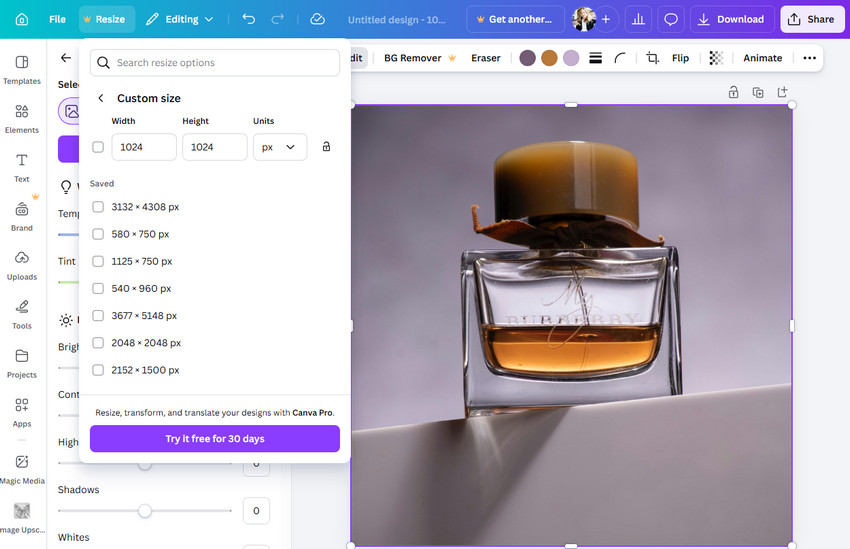
Task: Open Image Upscaler app in sidebar
Action: pos(22,519)
